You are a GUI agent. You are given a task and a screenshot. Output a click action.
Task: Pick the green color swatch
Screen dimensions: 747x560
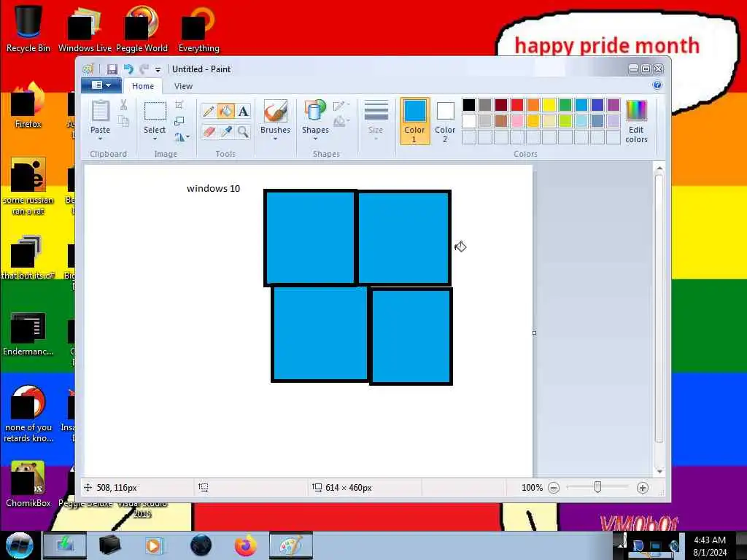[x=565, y=105]
